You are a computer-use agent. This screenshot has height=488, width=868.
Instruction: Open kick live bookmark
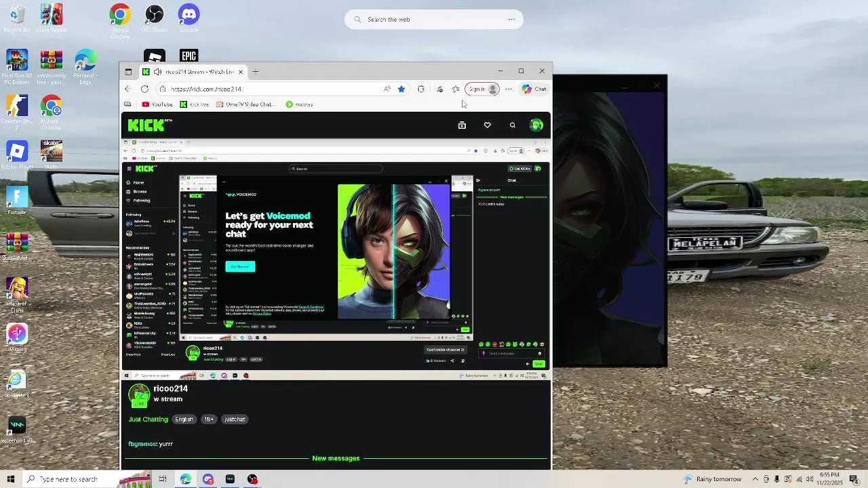(x=195, y=104)
